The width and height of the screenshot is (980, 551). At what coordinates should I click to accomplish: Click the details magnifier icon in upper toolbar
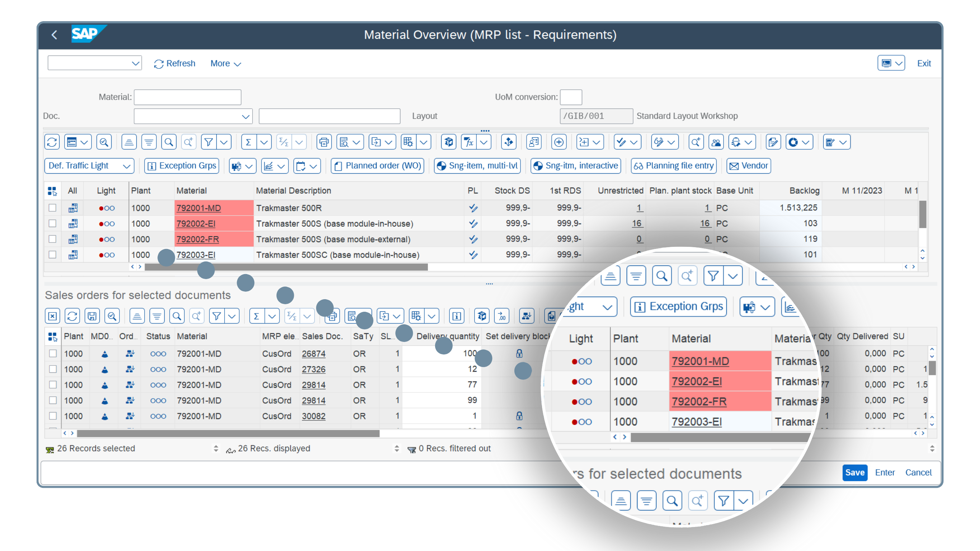click(x=104, y=142)
